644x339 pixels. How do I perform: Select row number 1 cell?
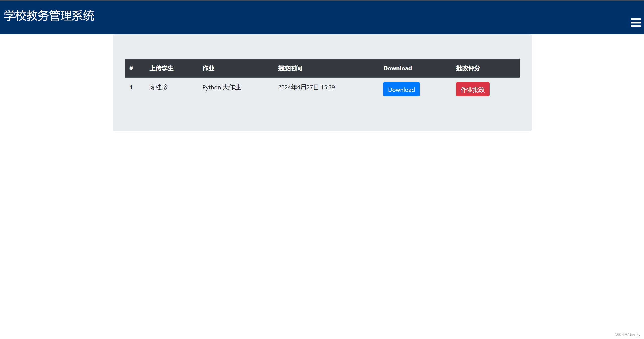(x=131, y=87)
